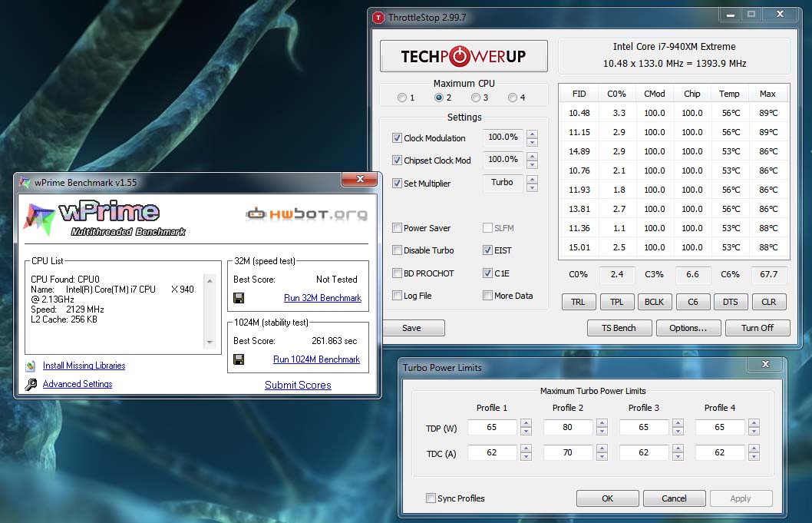Viewport: 812px width, 523px height.
Task: Open Install Missing Libraries link
Action: (84, 366)
